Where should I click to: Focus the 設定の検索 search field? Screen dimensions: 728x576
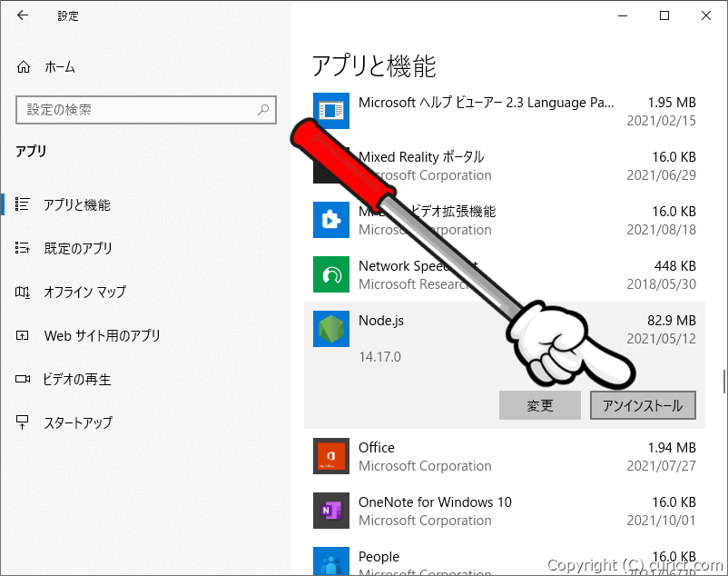[146, 110]
